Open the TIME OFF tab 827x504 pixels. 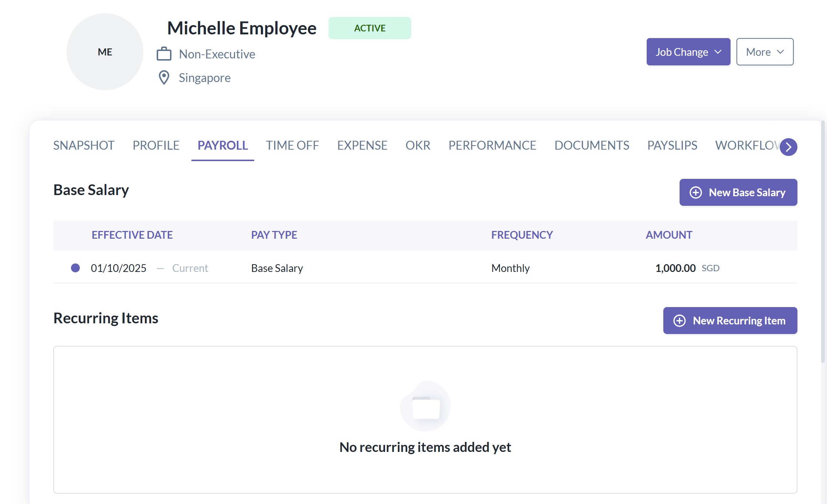[292, 146]
